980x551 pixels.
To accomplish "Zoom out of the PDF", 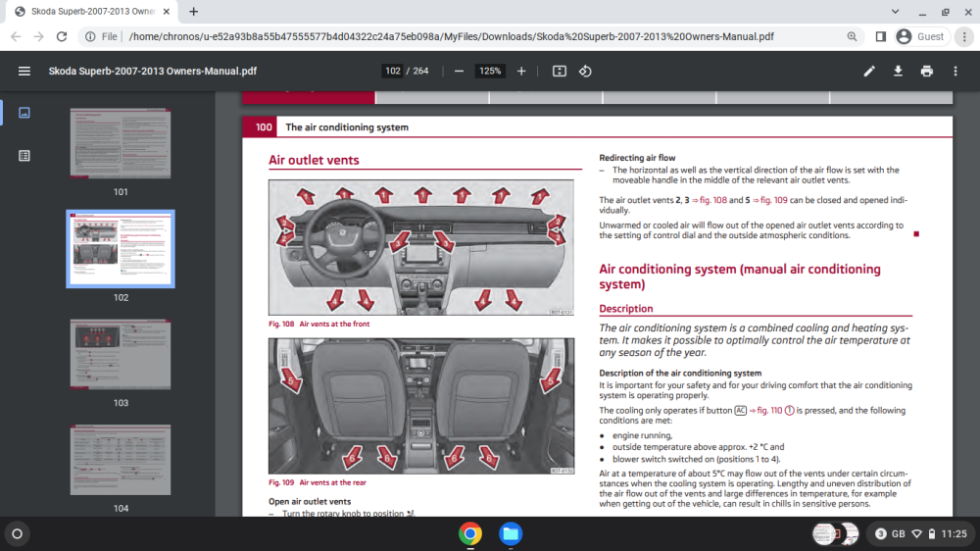I will pyautogui.click(x=459, y=72).
